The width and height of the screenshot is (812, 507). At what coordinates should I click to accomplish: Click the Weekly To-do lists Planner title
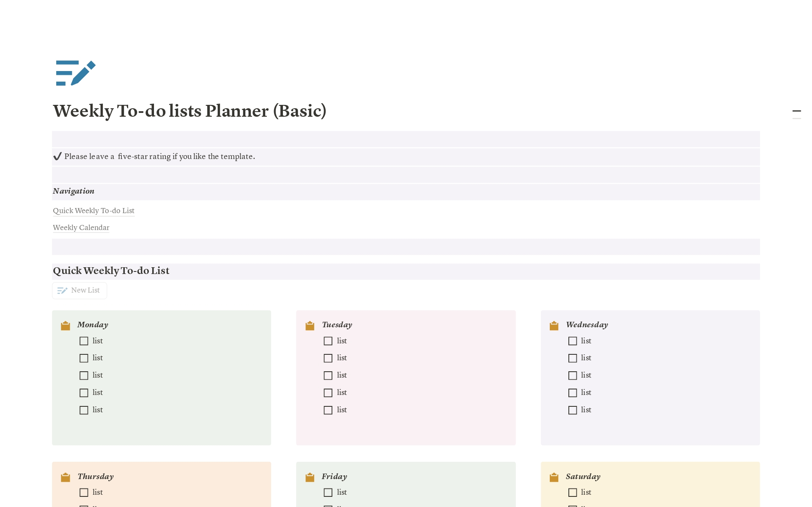(x=189, y=111)
